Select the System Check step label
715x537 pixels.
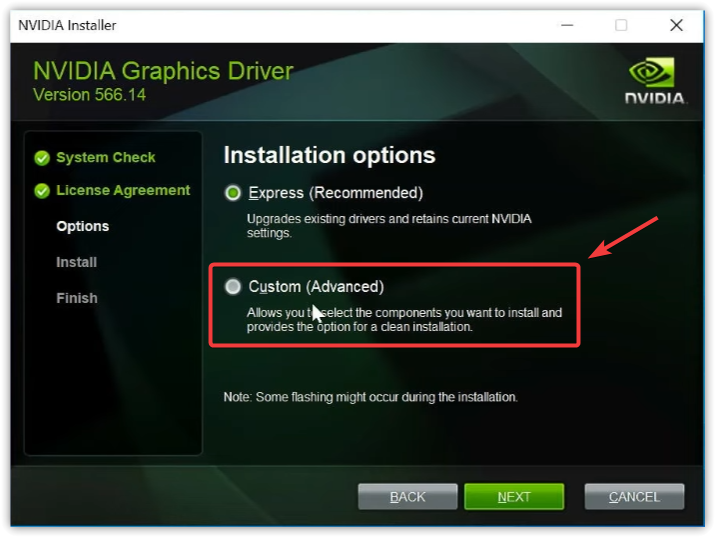pos(106,157)
